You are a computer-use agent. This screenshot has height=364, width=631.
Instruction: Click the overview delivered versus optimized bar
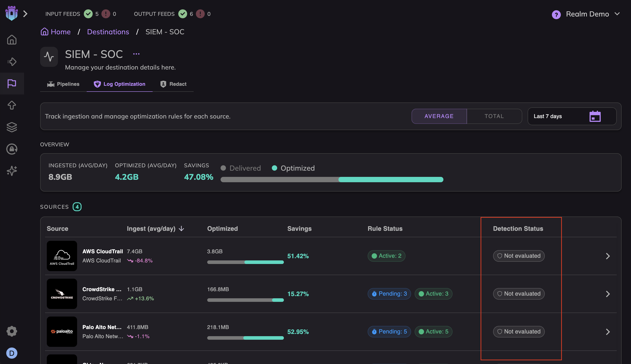tap(332, 180)
